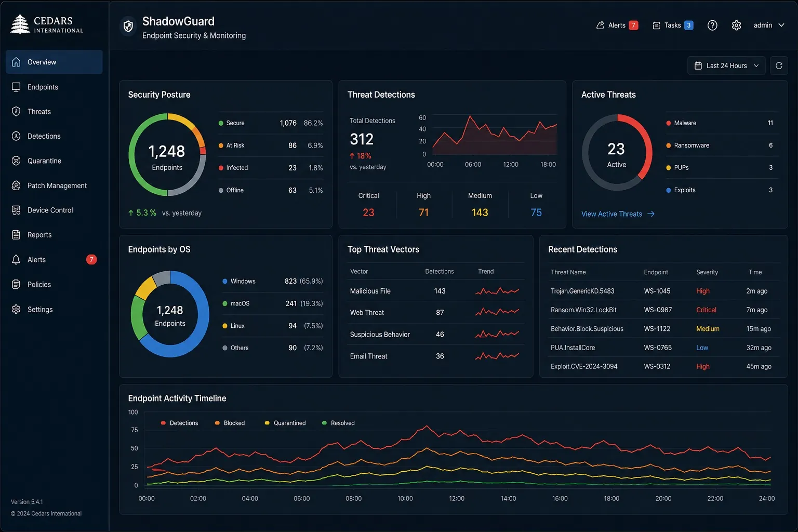This screenshot has width=798, height=532.
Task: Click the Endpoints by OS donut chart
Action: (x=170, y=314)
